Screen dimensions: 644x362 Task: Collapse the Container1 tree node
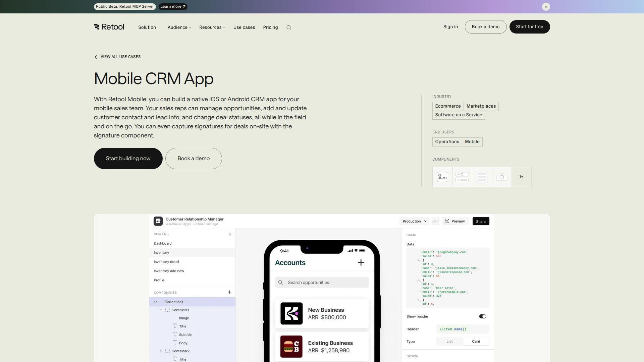pyautogui.click(x=161, y=310)
